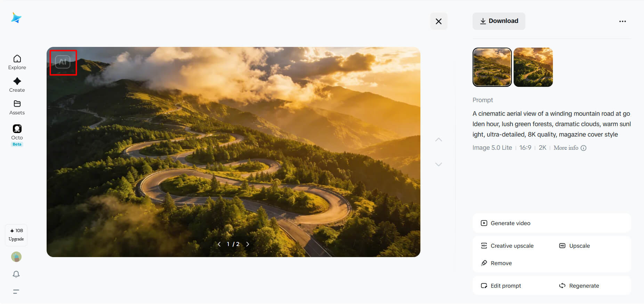Screen dimensions: 644x304
Task: Expand the sidebar menu lines icon
Action: point(16,291)
